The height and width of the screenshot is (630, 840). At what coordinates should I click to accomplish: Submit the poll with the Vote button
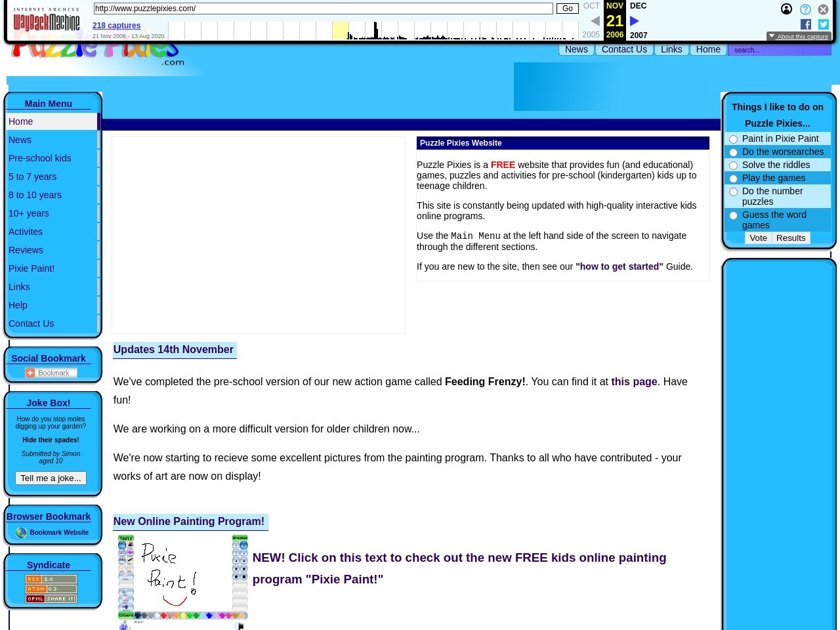coord(758,238)
